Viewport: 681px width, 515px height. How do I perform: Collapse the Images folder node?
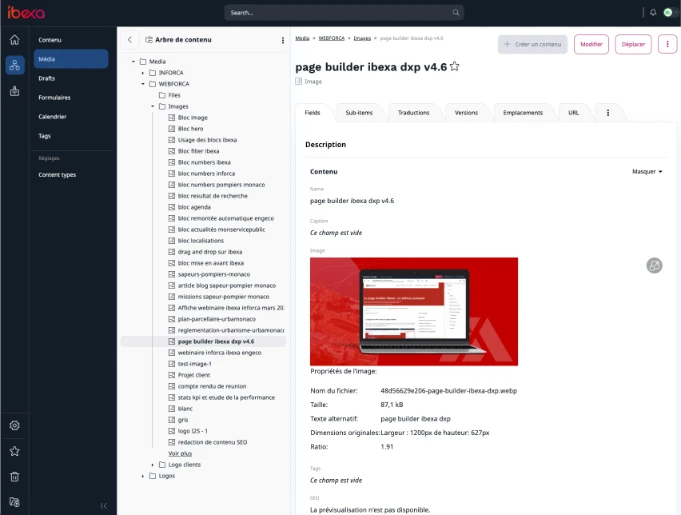click(x=152, y=106)
